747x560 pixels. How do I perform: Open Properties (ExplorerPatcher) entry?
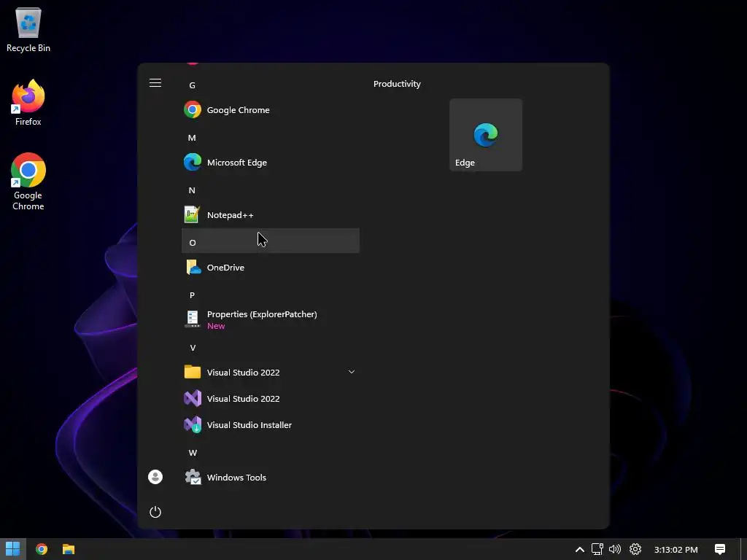[271, 319]
